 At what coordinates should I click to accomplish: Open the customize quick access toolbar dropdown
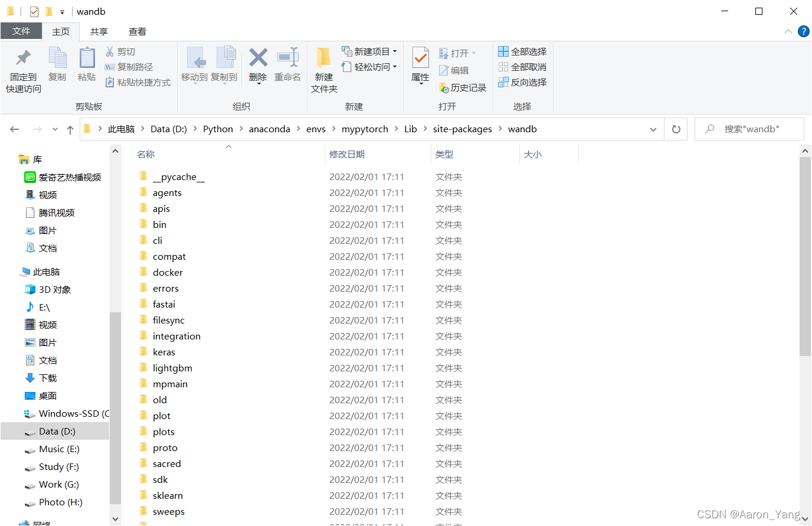62,12
